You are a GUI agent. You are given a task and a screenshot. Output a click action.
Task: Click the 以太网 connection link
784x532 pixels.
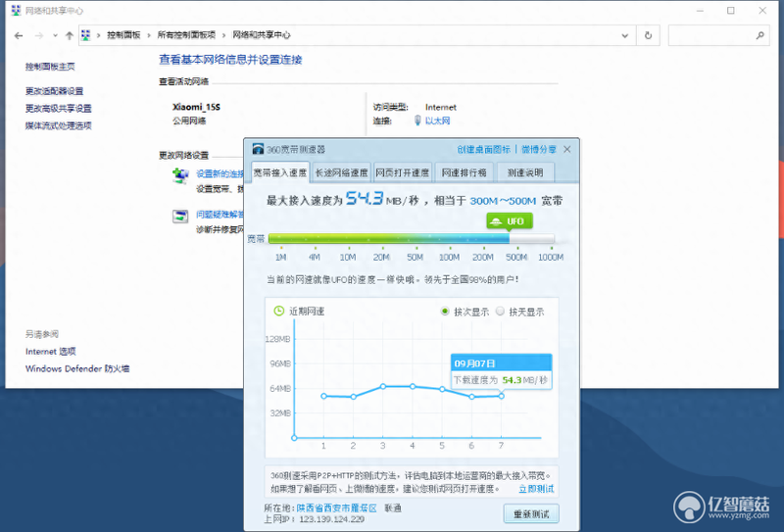437,121
